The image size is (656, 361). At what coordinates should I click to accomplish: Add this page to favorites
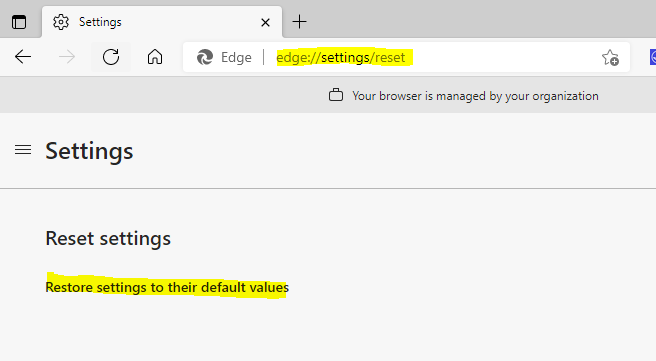(610, 58)
